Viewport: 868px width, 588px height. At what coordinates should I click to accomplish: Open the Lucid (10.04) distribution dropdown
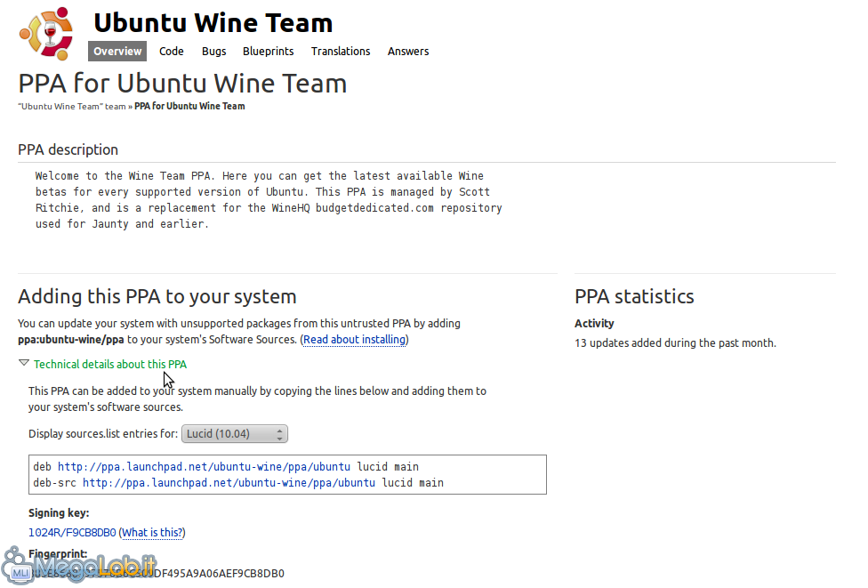tap(235, 434)
